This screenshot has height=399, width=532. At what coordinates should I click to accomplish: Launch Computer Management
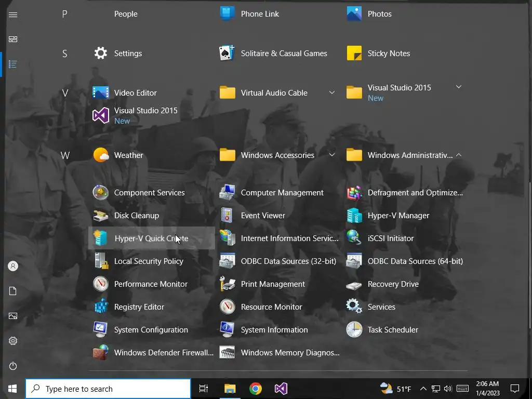(x=278, y=192)
